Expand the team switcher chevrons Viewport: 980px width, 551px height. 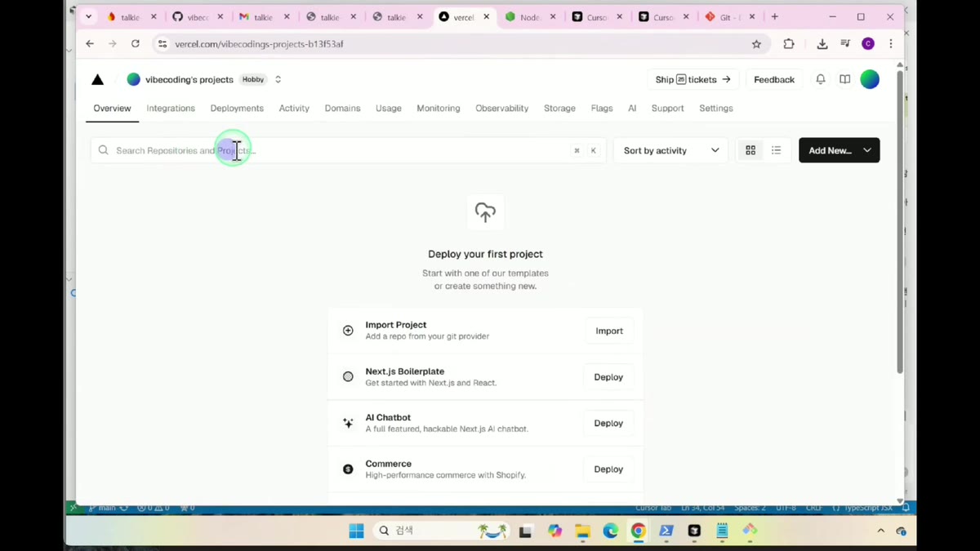(x=278, y=79)
